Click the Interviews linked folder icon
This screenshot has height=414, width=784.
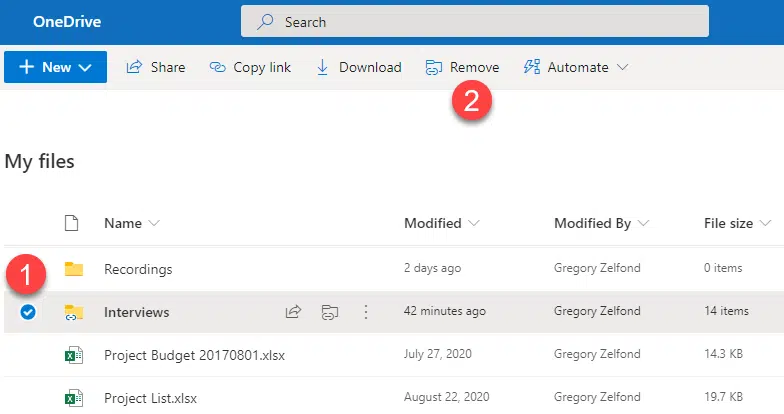72,312
